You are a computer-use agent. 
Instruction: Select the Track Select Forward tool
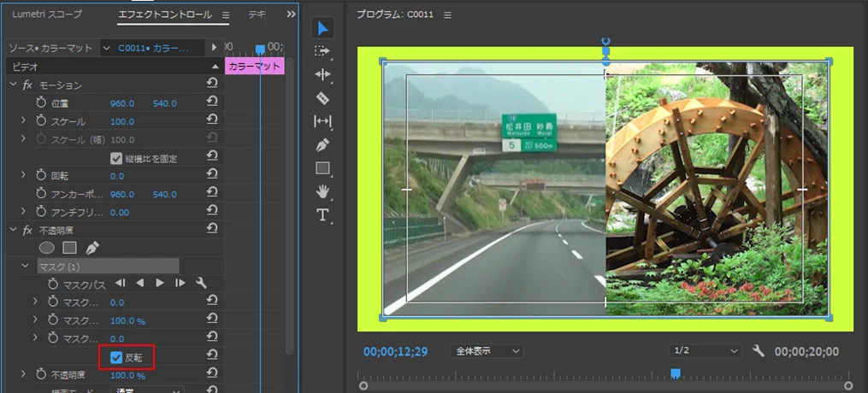pyautogui.click(x=322, y=51)
